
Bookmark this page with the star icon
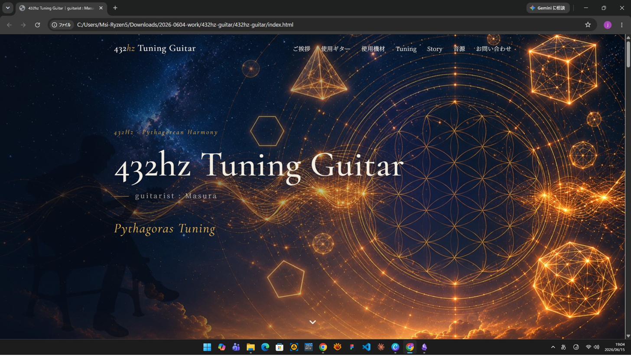[x=588, y=25]
